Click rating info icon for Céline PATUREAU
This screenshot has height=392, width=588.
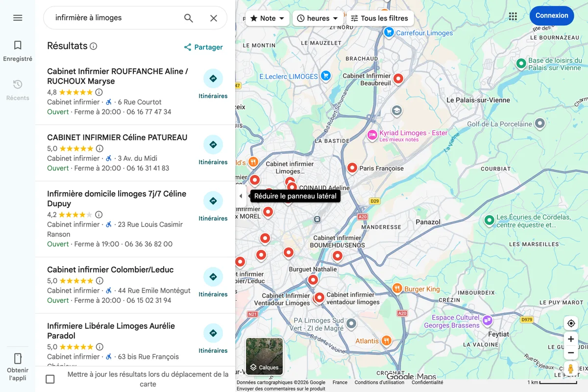(99, 148)
